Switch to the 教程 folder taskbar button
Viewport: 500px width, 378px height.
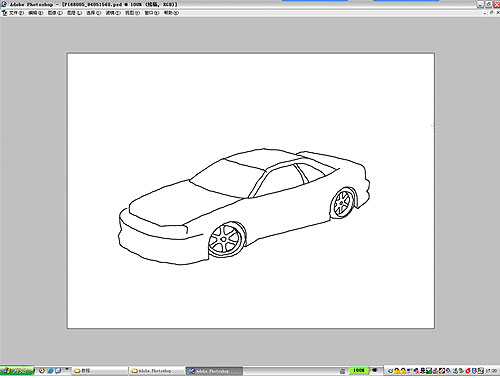click(100, 371)
